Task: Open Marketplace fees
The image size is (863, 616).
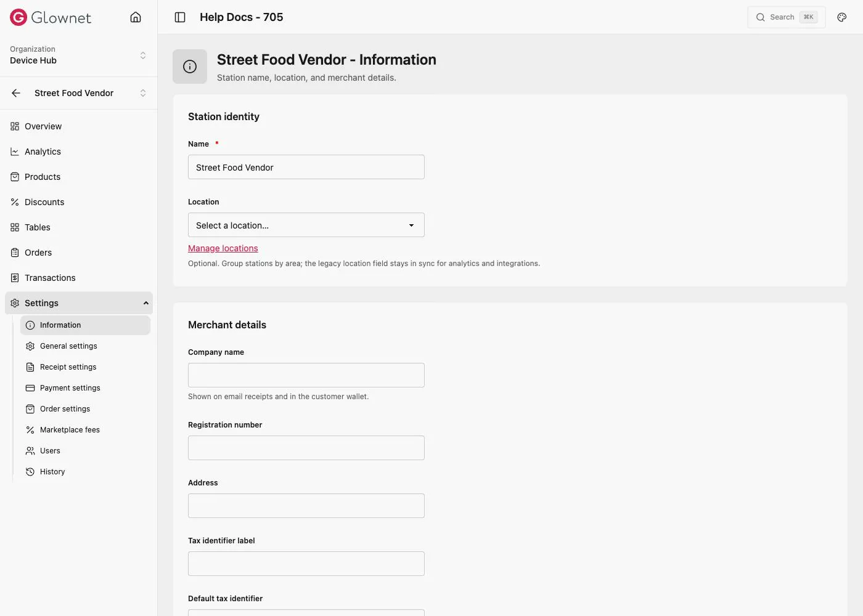Action: (85, 430)
